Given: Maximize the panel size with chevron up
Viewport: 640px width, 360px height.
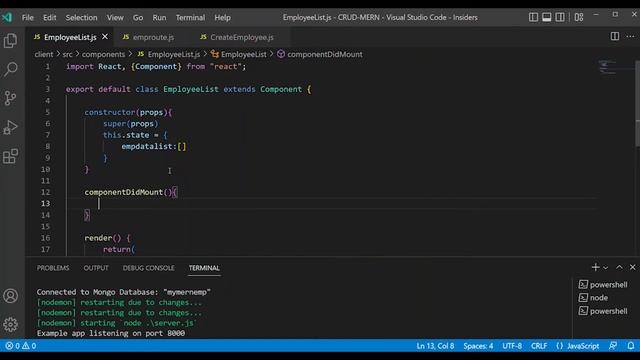Looking at the screenshot, I should [x=619, y=267].
